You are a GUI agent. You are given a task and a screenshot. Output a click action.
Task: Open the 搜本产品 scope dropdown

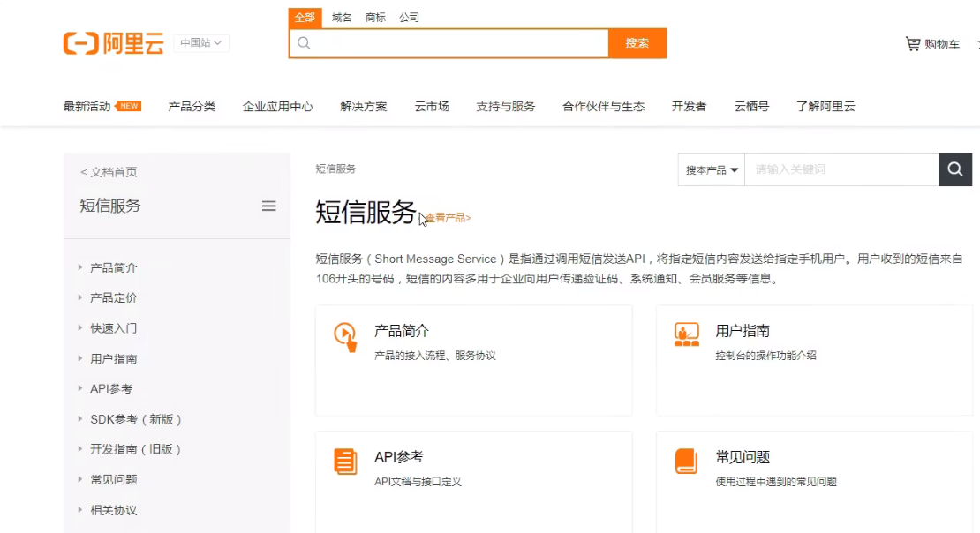tap(712, 169)
